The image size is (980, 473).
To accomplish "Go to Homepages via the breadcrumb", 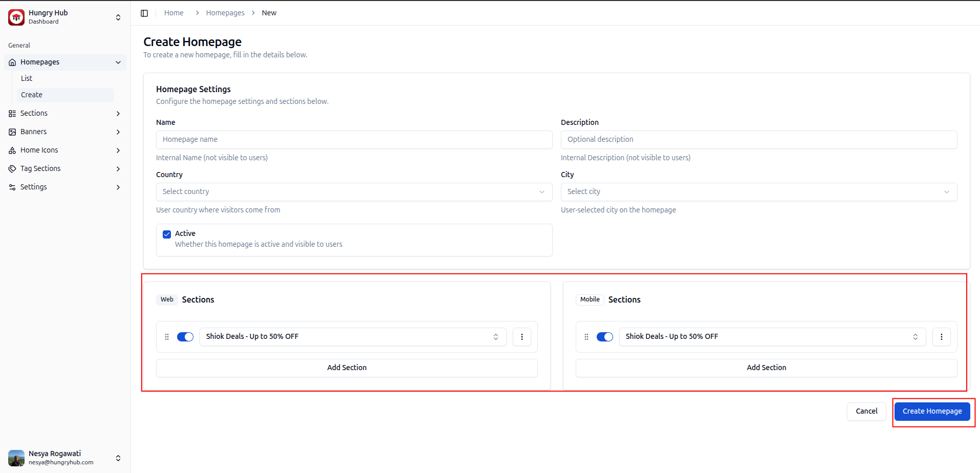I will pyautogui.click(x=225, y=13).
